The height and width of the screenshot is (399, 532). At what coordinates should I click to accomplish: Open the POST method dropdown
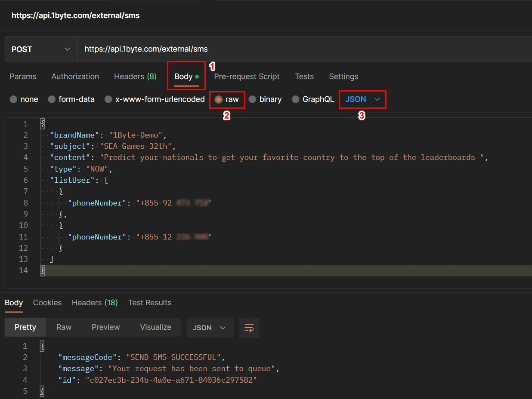tap(41, 49)
